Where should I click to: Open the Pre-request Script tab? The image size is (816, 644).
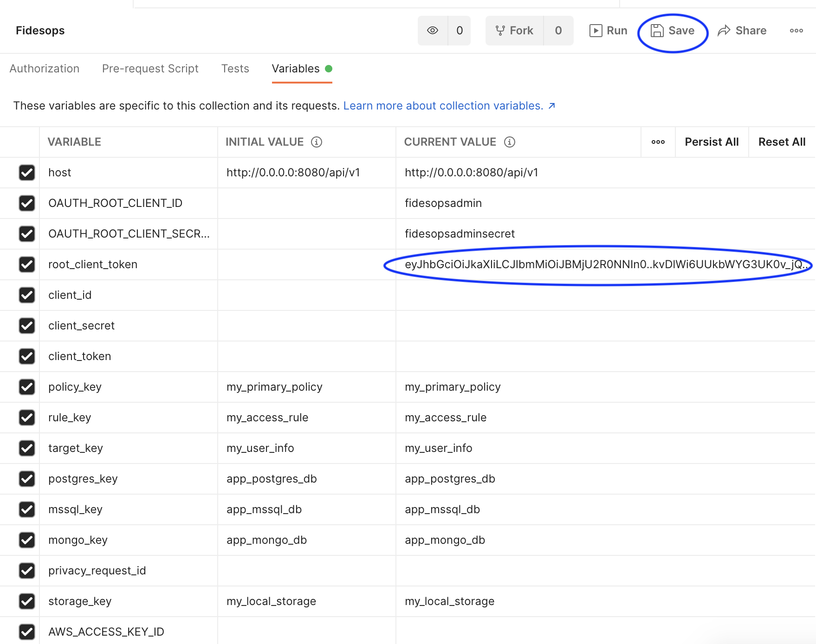click(x=150, y=68)
